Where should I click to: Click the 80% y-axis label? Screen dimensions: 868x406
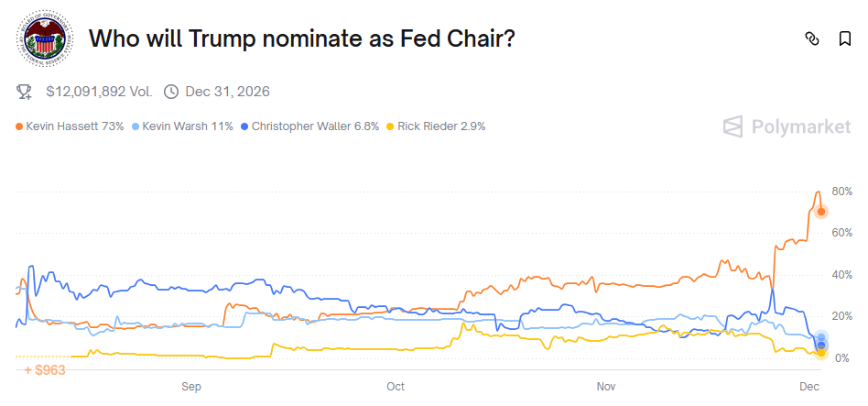(843, 191)
